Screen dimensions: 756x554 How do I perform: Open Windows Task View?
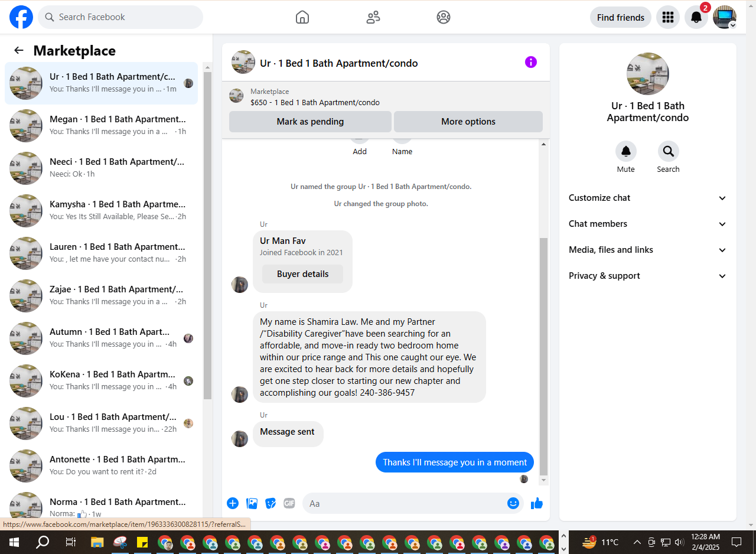tap(70, 542)
